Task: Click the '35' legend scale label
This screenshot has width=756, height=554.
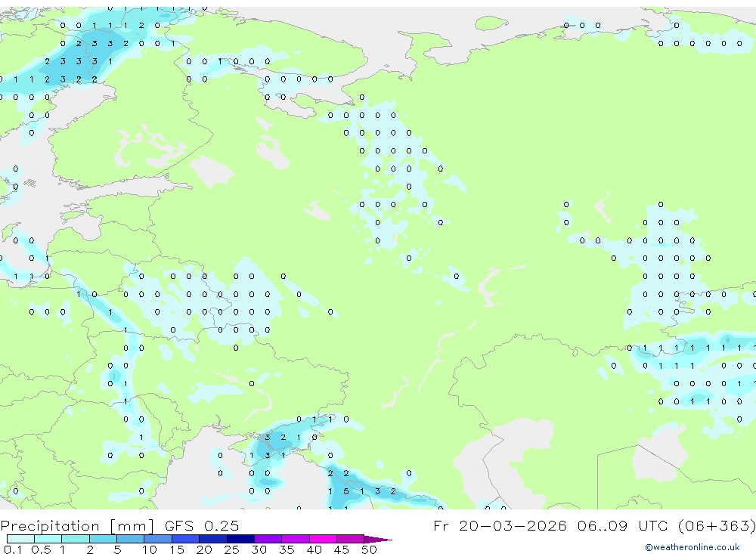Action: click(287, 549)
